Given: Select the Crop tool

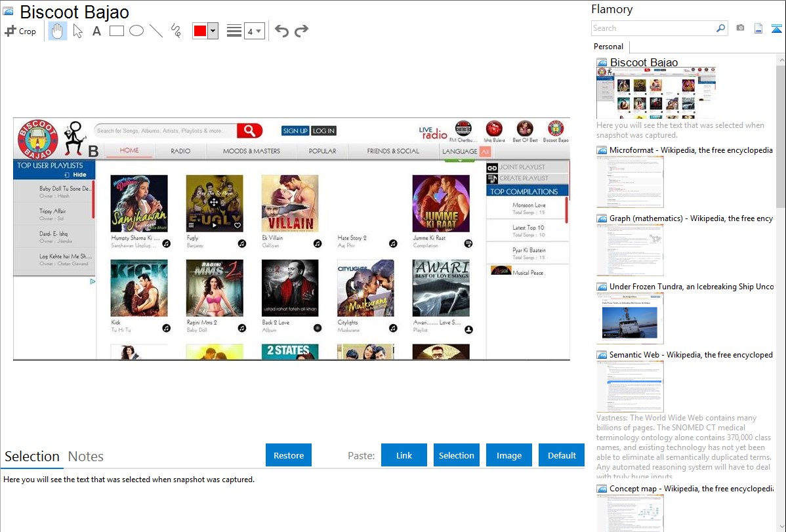Looking at the screenshot, I should [x=20, y=31].
